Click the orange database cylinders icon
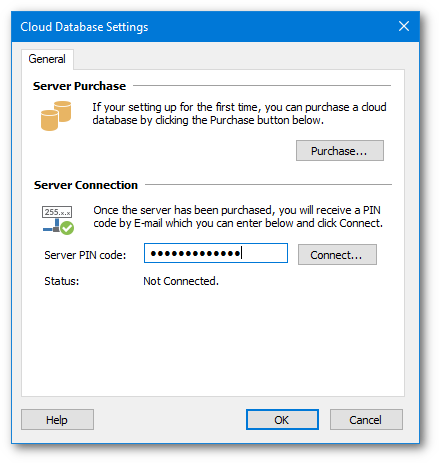Screen dimensions: 439x463 pos(56,115)
